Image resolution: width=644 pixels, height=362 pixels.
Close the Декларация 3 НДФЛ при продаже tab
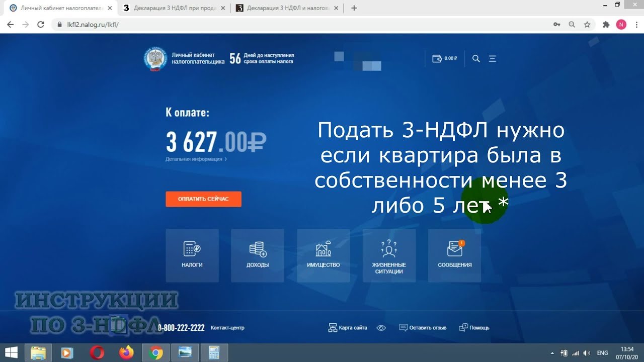pyautogui.click(x=223, y=8)
